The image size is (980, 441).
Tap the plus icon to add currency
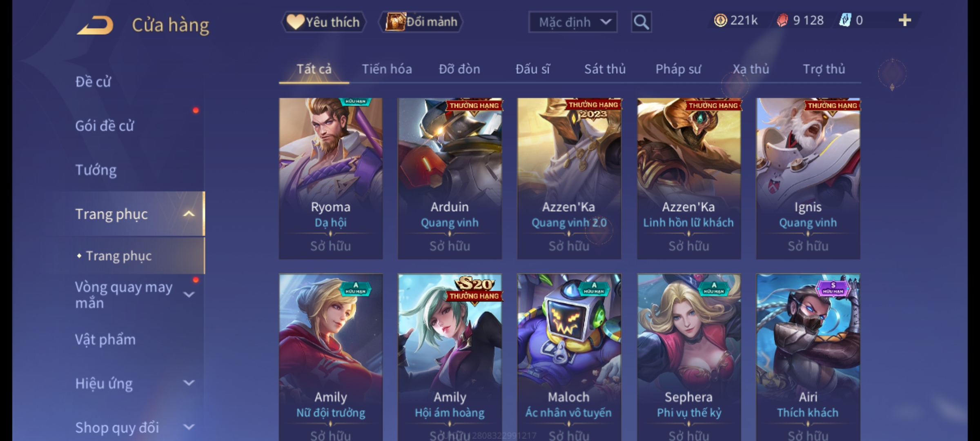click(x=905, y=20)
